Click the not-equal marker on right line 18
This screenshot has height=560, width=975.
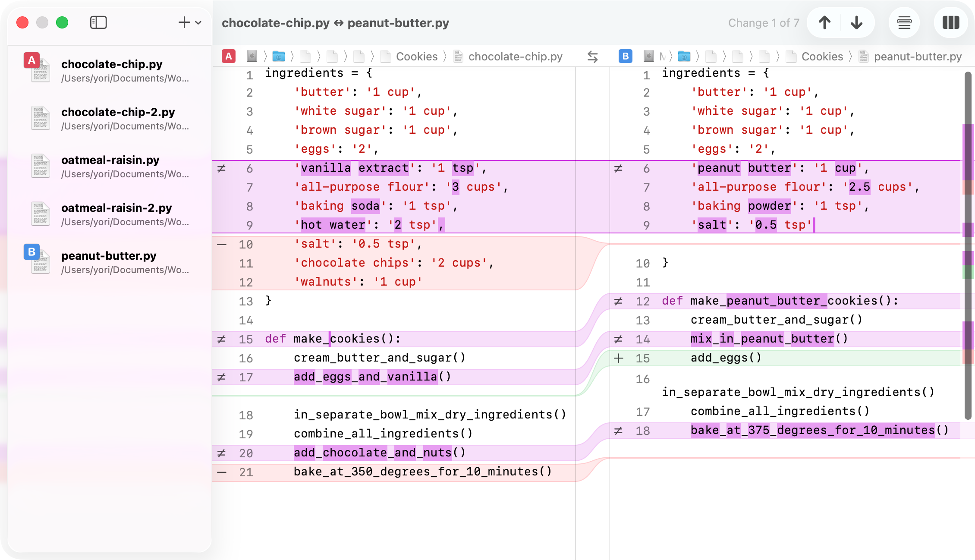point(619,431)
